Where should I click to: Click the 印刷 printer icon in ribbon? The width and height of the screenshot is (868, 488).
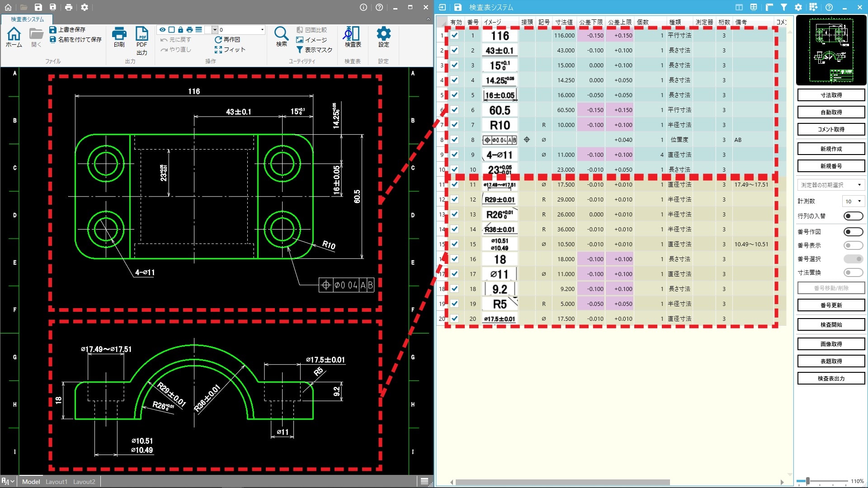pyautogui.click(x=119, y=33)
